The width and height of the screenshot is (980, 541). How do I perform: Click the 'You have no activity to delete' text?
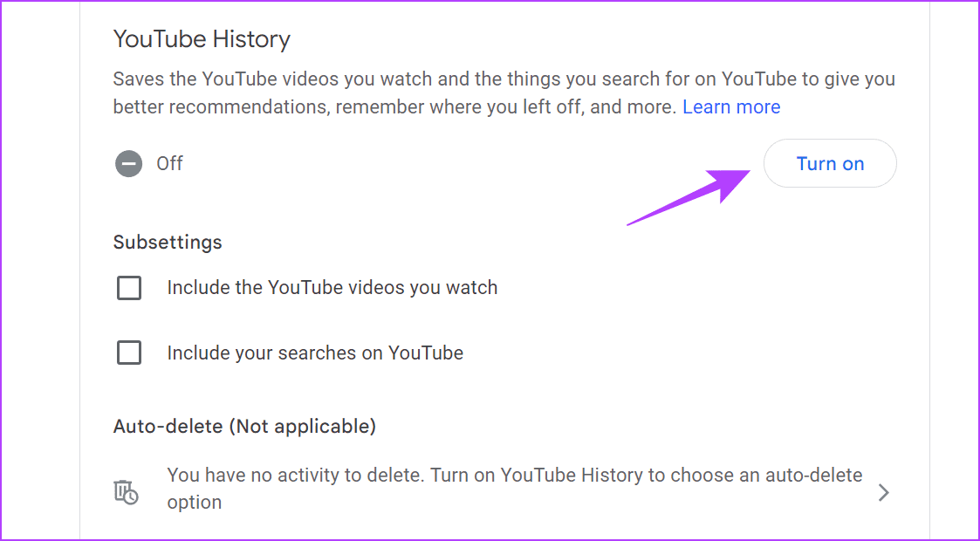(296, 476)
